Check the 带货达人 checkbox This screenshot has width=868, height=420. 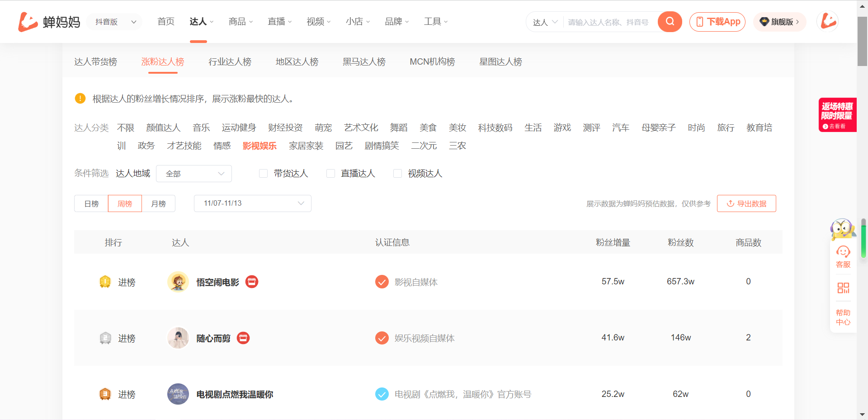coord(263,173)
